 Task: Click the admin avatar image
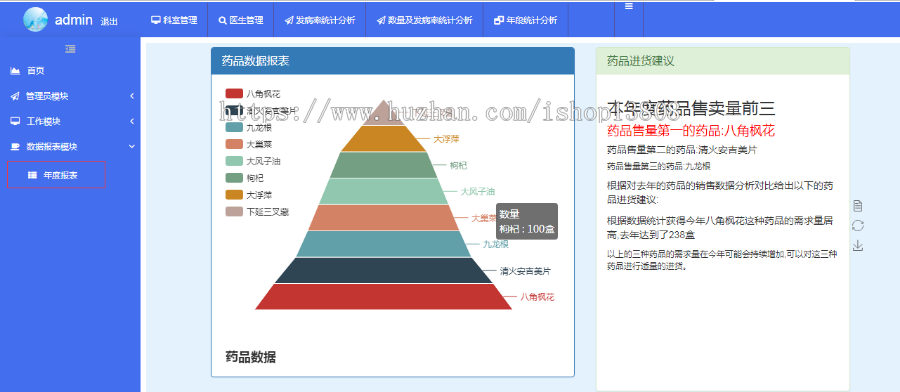[x=35, y=20]
